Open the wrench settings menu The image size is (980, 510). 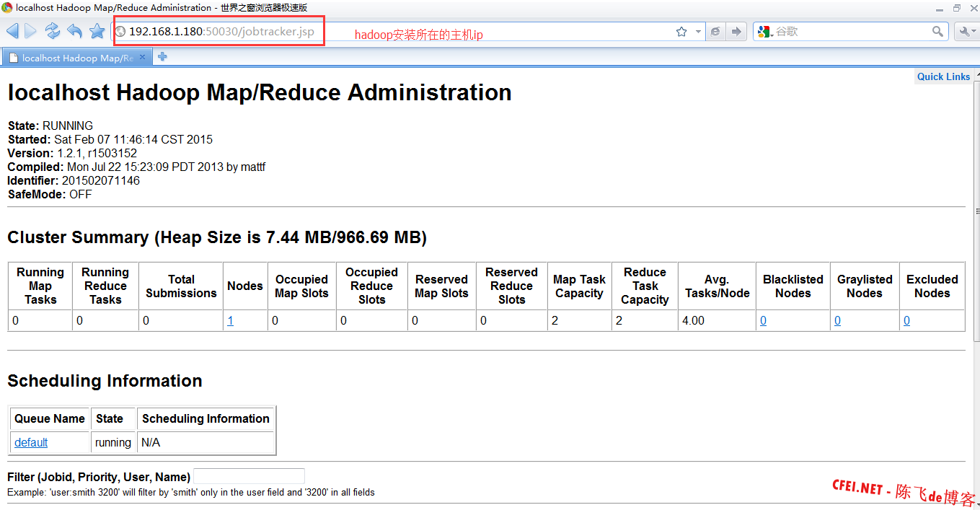coord(966,31)
